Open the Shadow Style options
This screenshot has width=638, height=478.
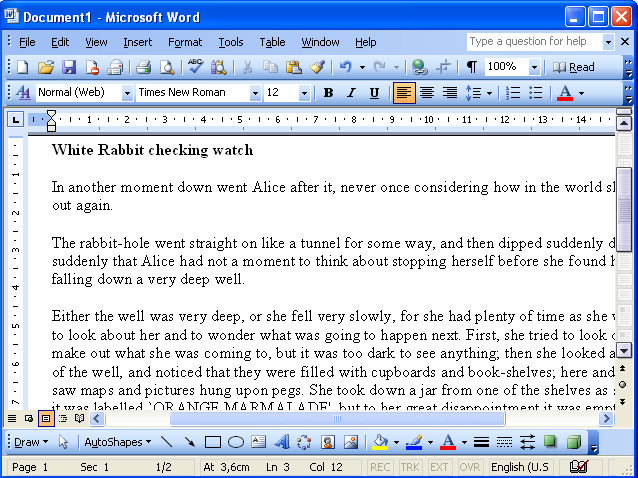pyautogui.click(x=550, y=442)
